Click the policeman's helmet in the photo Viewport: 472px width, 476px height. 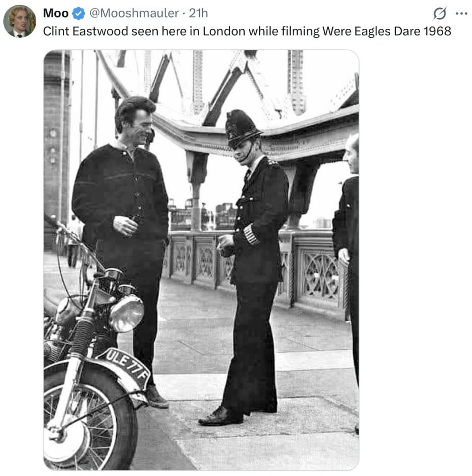tap(241, 128)
